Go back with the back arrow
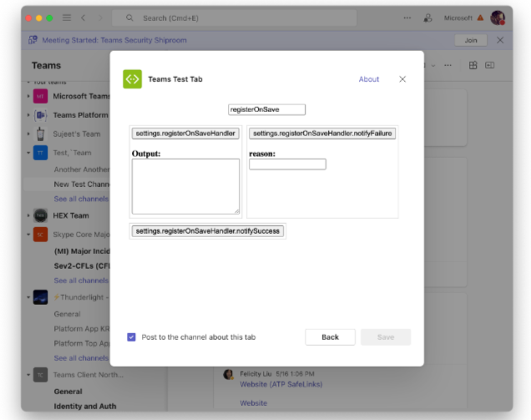 point(83,18)
